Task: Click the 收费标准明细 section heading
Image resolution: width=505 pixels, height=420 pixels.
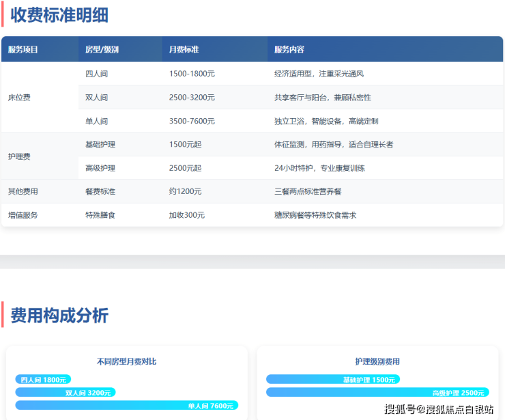Action: click(x=59, y=14)
